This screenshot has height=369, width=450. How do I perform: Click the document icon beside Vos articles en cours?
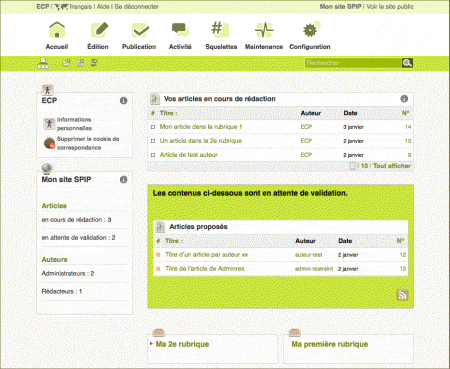pos(154,99)
